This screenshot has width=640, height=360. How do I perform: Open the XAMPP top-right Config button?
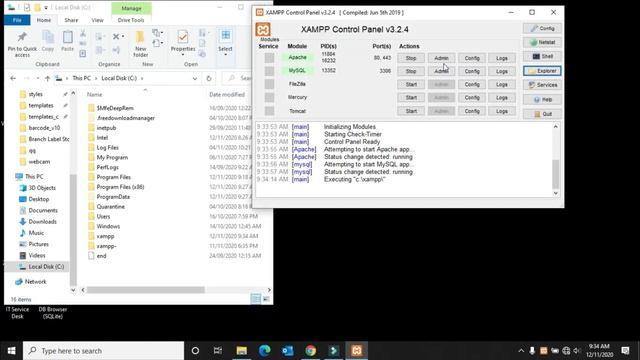tap(542, 28)
